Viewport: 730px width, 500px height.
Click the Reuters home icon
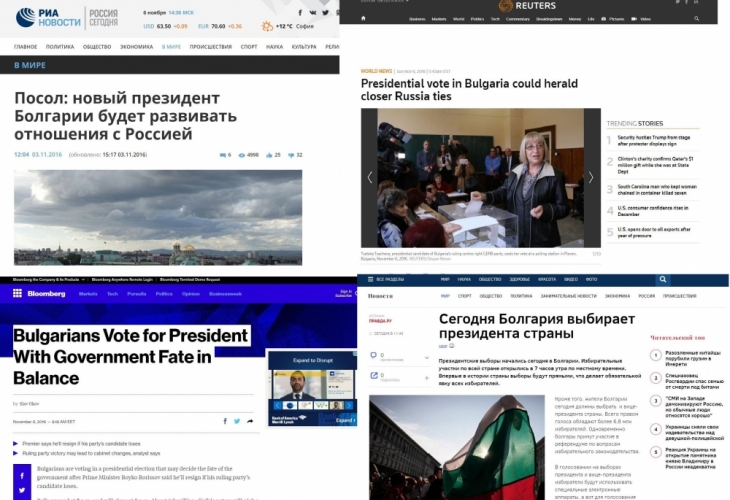364,19
